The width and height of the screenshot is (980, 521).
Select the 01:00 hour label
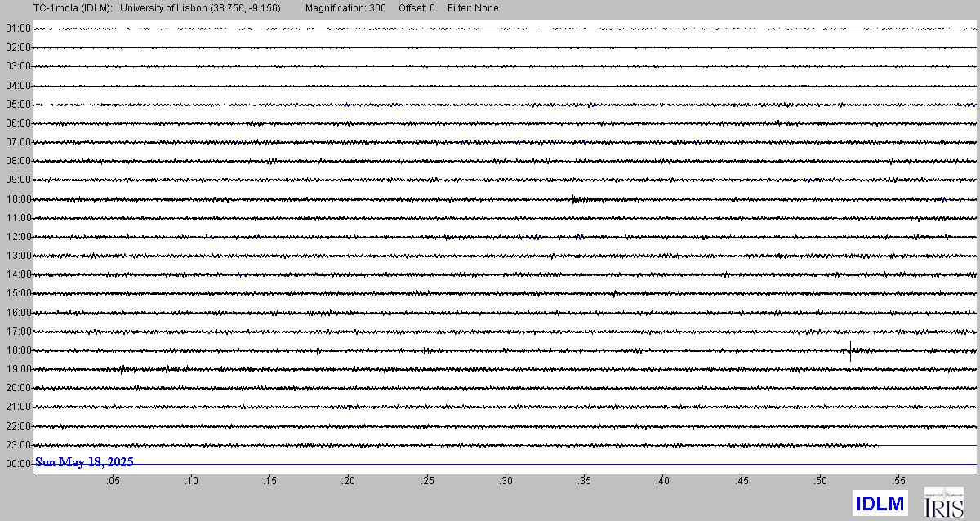tap(18, 29)
